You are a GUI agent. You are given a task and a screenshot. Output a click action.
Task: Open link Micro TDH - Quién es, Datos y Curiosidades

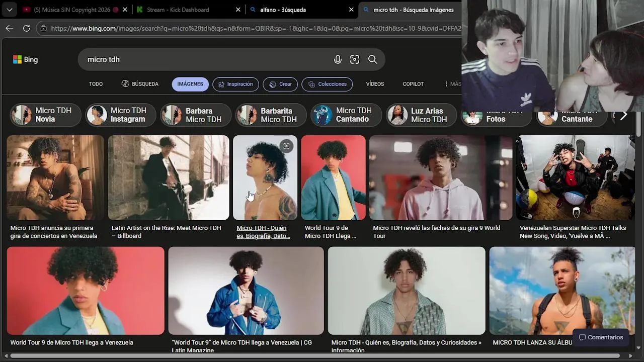(407, 346)
